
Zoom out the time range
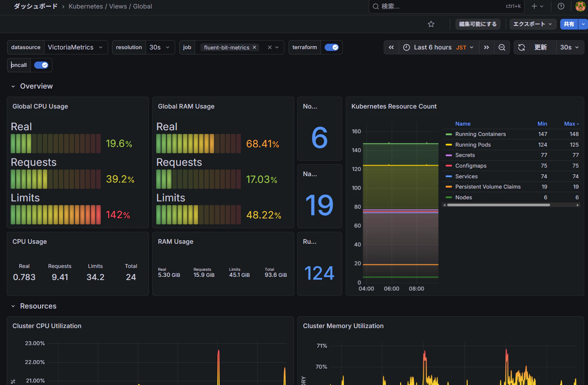click(502, 47)
